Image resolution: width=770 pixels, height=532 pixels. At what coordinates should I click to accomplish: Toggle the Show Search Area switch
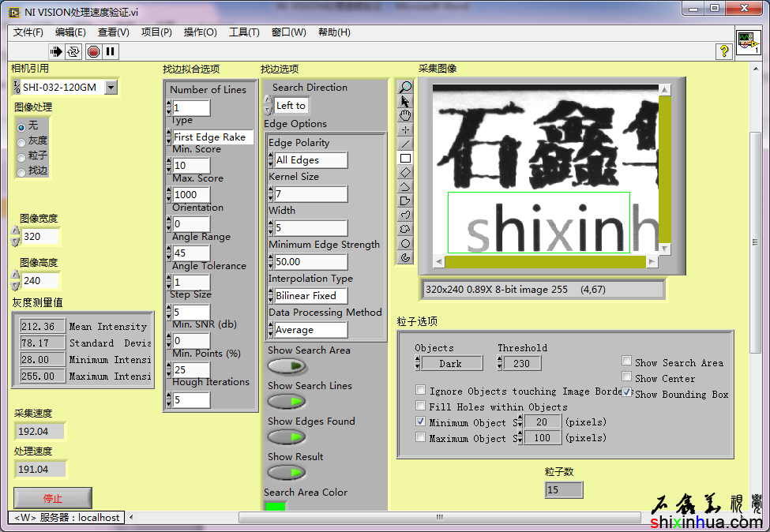tap(287, 366)
